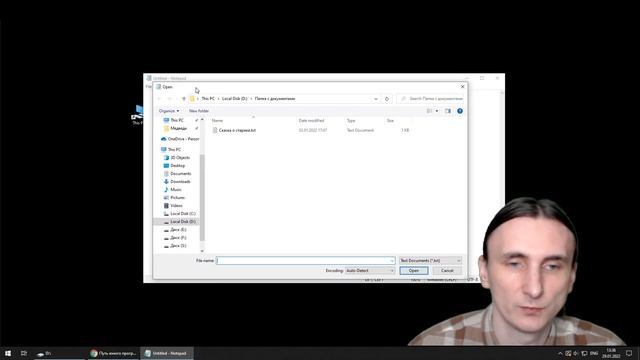Viewport: 640px width, 360px height.
Task: Open Pictures in navigation pane
Action: click(178, 198)
